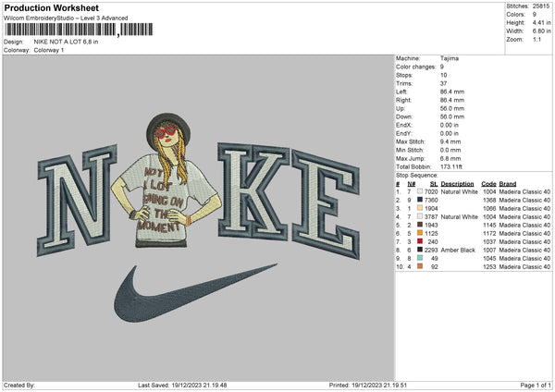
Task: Select the 'Last Saved: 19/12/2023 21.19.48' footer
Action: (x=182, y=385)
